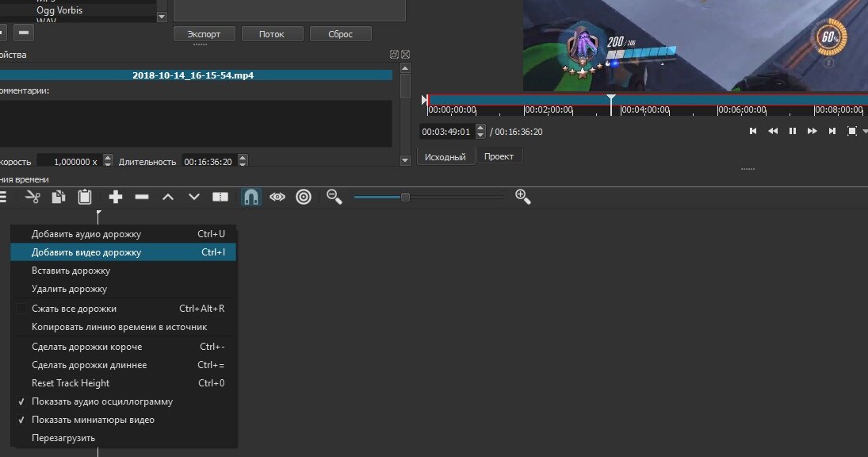Choose Сделать дорожки короче
The width and height of the screenshot is (868, 457).
click(x=124, y=347)
